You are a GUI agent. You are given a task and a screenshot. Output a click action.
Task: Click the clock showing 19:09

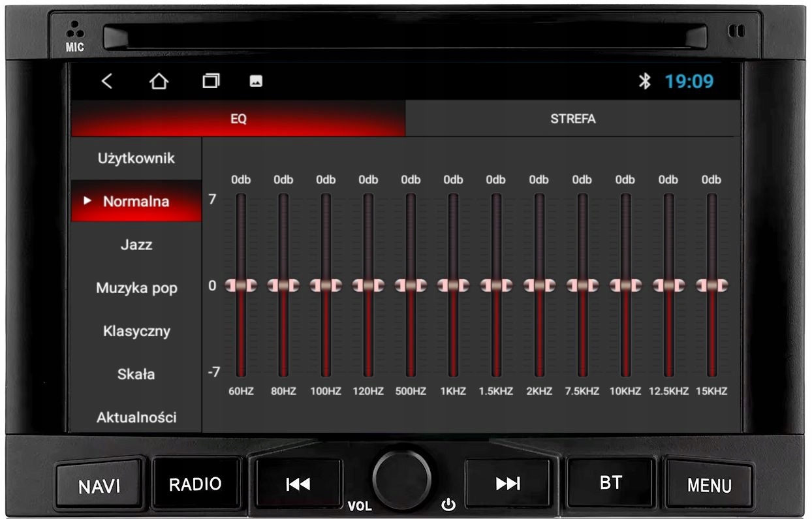pyautogui.click(x=689, y=82)
